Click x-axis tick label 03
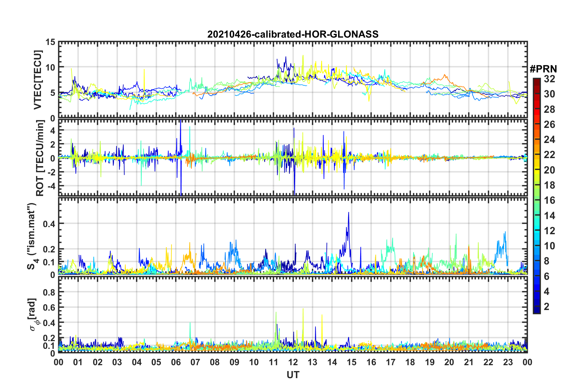 pos(117,362)
